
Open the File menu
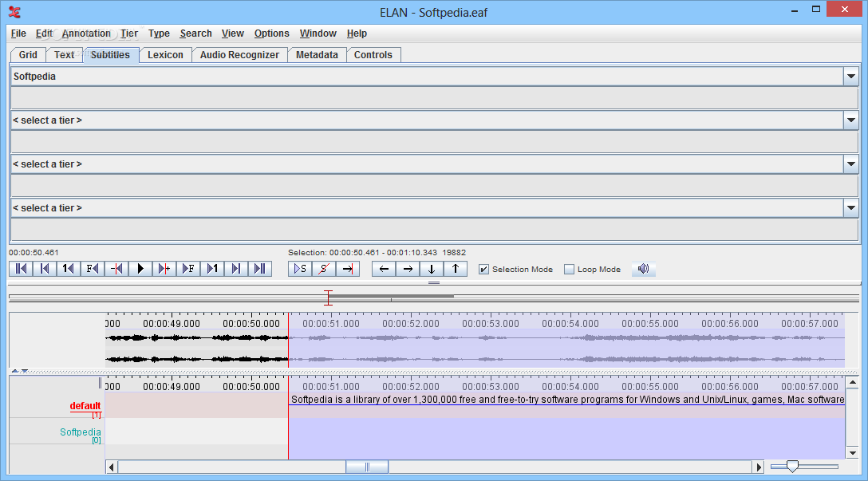18,34
